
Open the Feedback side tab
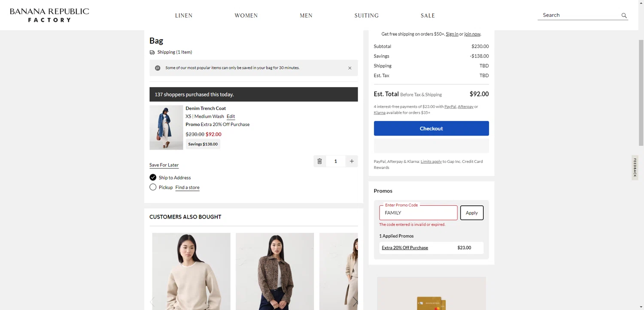coord(635,168)
